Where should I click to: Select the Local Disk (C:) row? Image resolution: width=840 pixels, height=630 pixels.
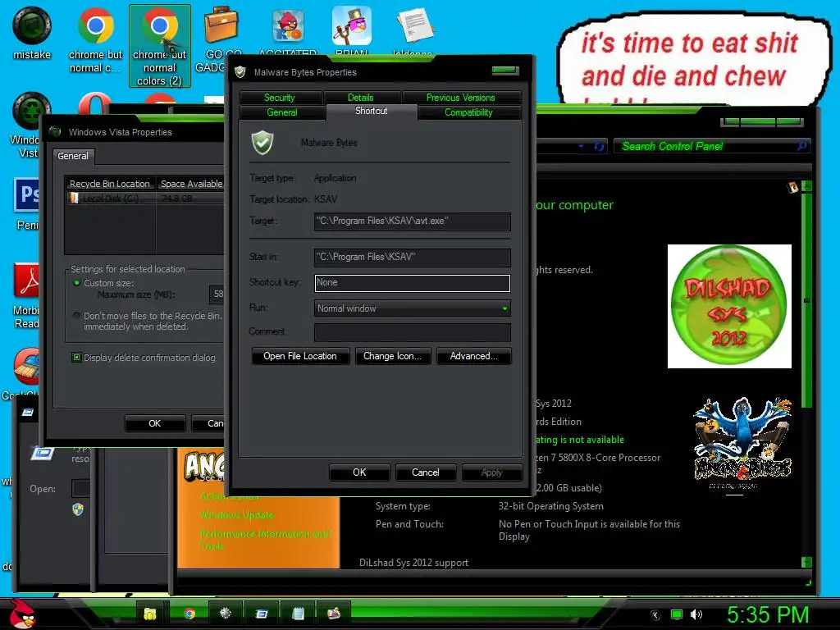click(x=144, y=199)
